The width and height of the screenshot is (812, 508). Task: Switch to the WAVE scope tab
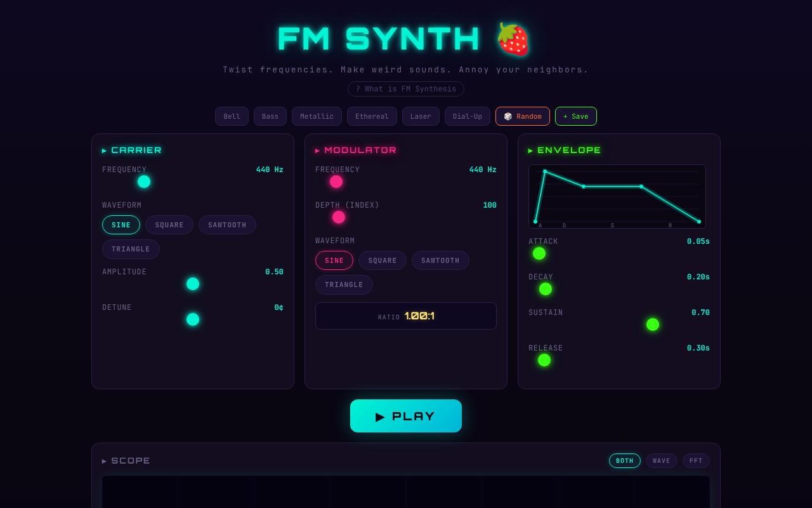coord(661,460)
